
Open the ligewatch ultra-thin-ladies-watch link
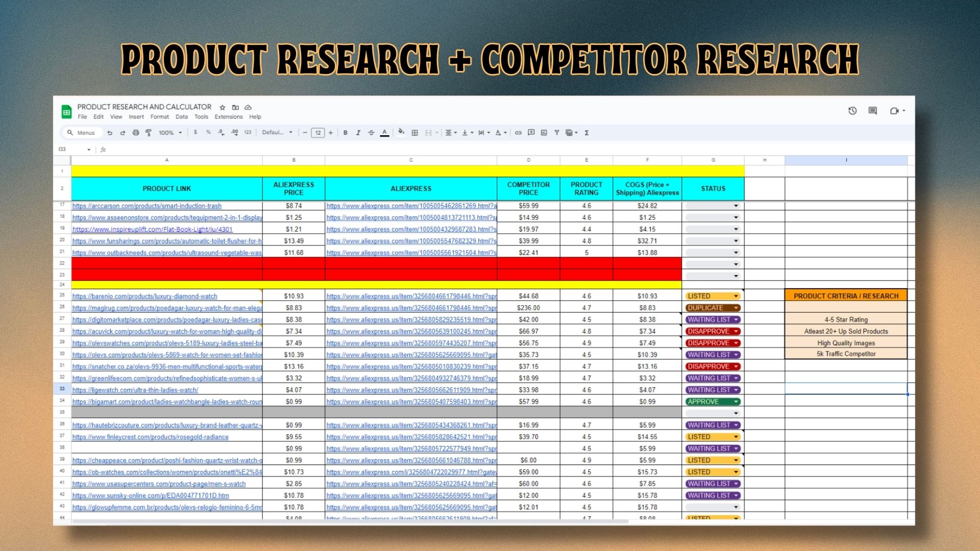135,390
